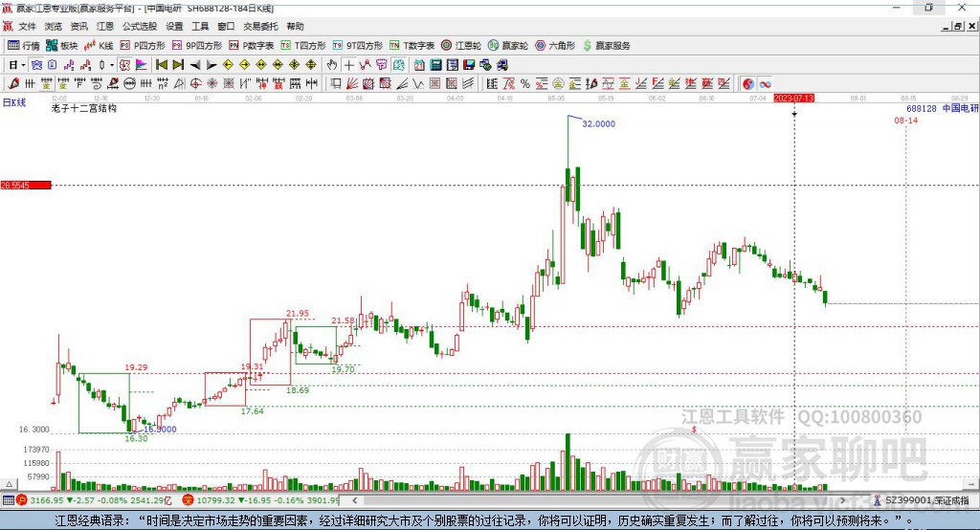Open the 江恩 menu
980x530 pixels.
tap(105, 26)
